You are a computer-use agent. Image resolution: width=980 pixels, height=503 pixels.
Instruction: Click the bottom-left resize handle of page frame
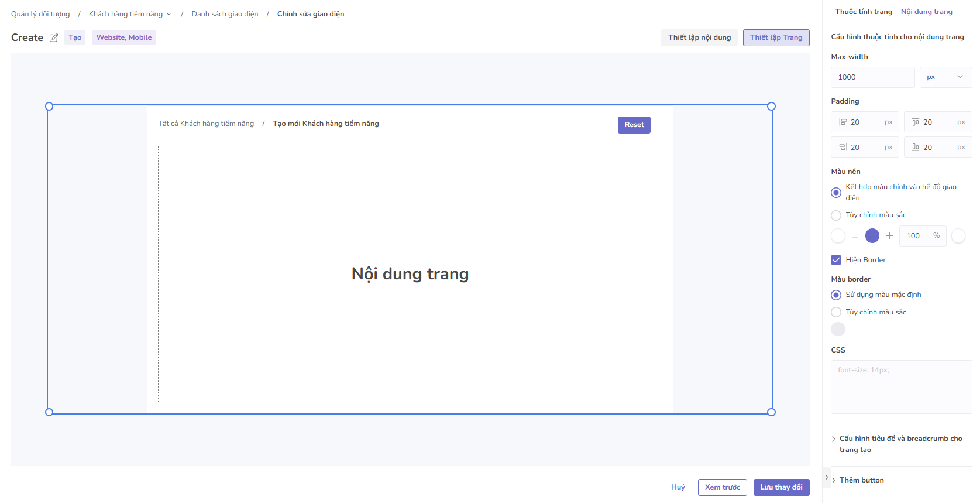pyautogui.click(x=49, y=412)
